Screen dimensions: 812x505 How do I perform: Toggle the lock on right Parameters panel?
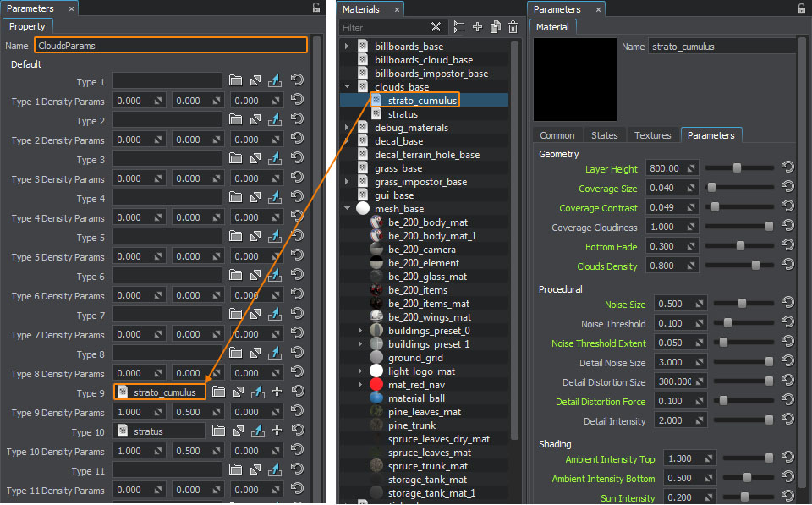click(x=803, y=8)
